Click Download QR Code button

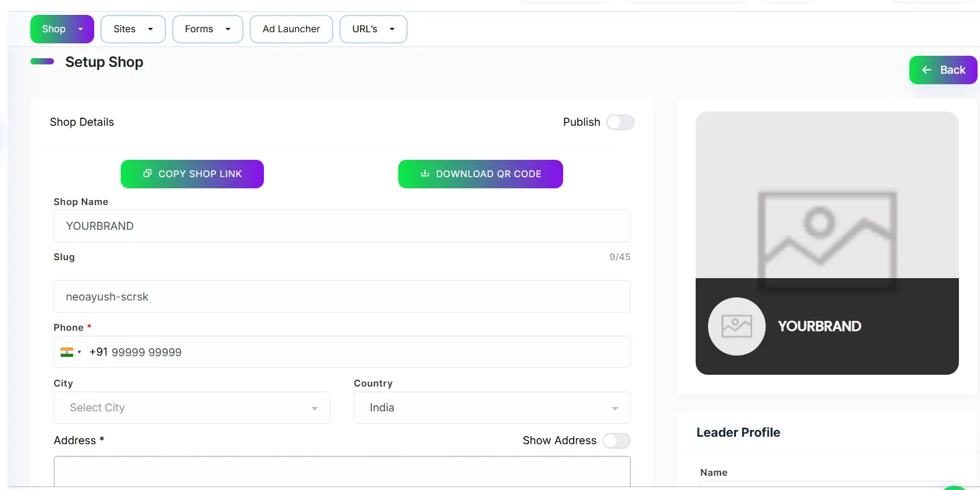point(480,174)
